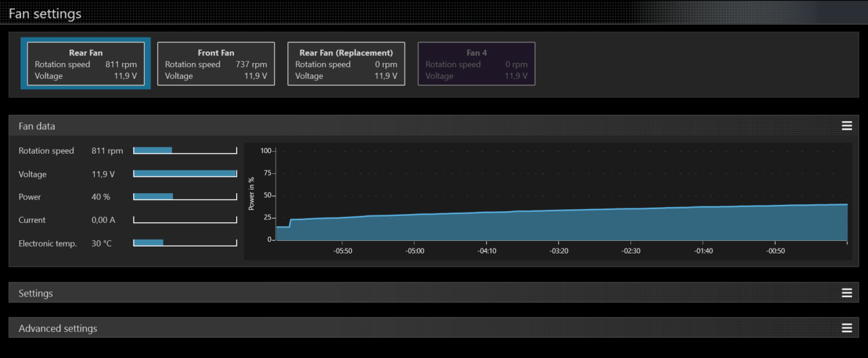Switch to the Front Fan card
This screenshot has height=358, width=868.
[x=216, y=64]
